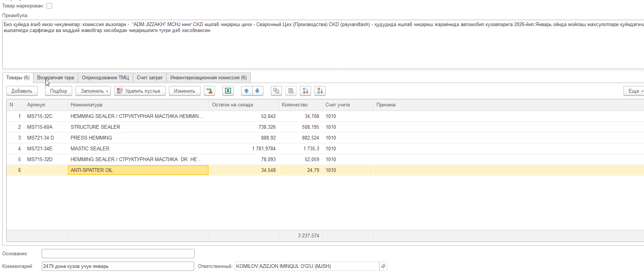This screenshot has width=644, height=272.
Task: Click article cell 'MS721-34E'
Action: [x=46, y=149]
